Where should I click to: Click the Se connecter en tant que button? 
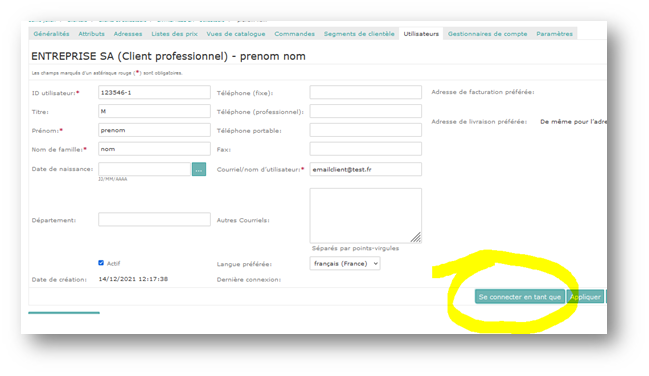(520, 296)
